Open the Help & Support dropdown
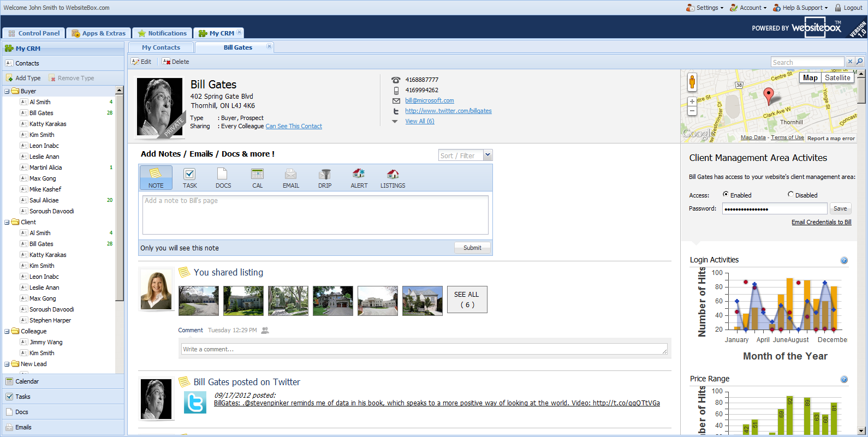The width and height of the screenshot is (868, 437). (x=800, y=8)
